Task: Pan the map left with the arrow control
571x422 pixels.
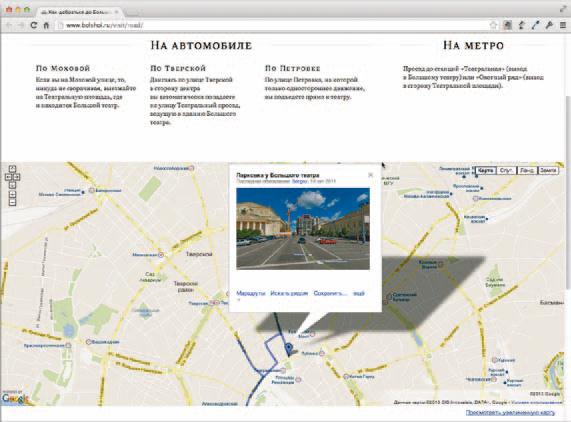Action: coord(8,177)
